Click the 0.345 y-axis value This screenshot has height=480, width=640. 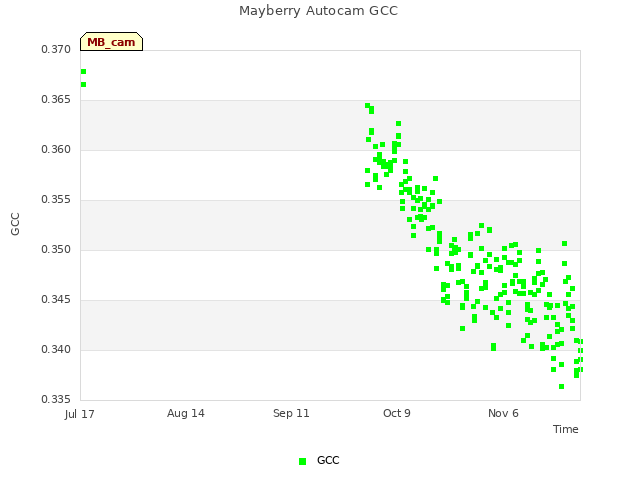point(56,300)
